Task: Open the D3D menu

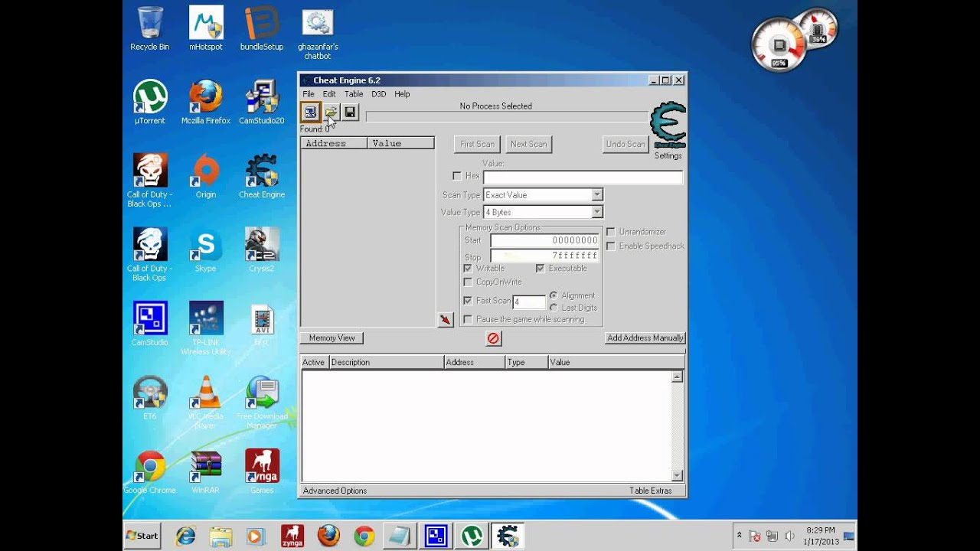Action: point(378,94)
